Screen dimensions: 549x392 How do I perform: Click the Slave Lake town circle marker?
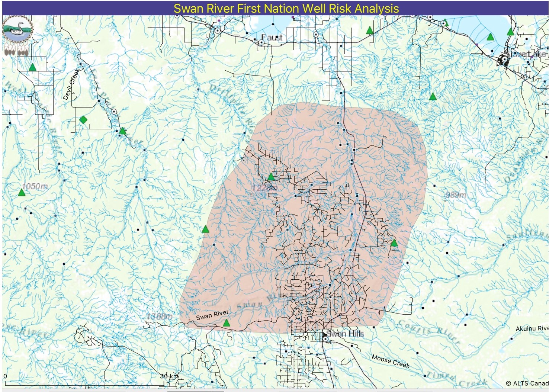tap(505, 59)
